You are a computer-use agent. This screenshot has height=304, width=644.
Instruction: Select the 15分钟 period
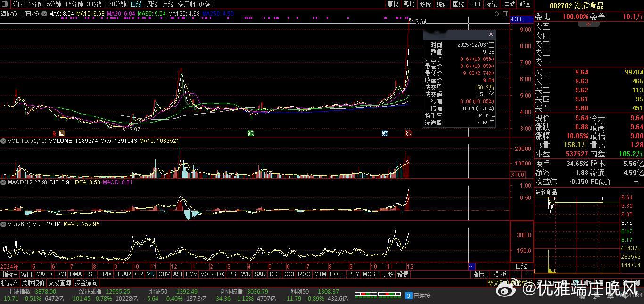74,4
